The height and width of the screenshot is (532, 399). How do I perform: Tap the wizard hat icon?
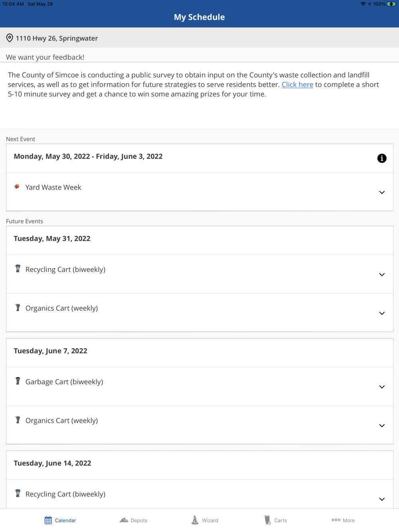pyautogui.click(x=195, y=520)
